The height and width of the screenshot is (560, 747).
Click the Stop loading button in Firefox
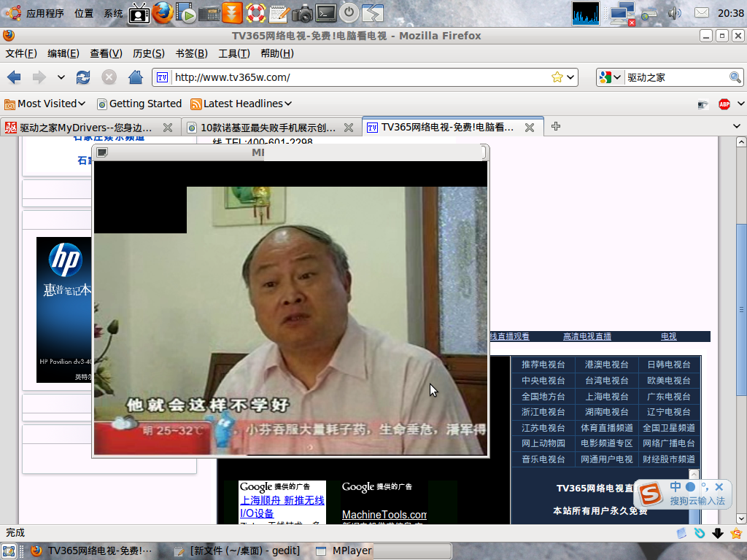(x=109, y=77)
